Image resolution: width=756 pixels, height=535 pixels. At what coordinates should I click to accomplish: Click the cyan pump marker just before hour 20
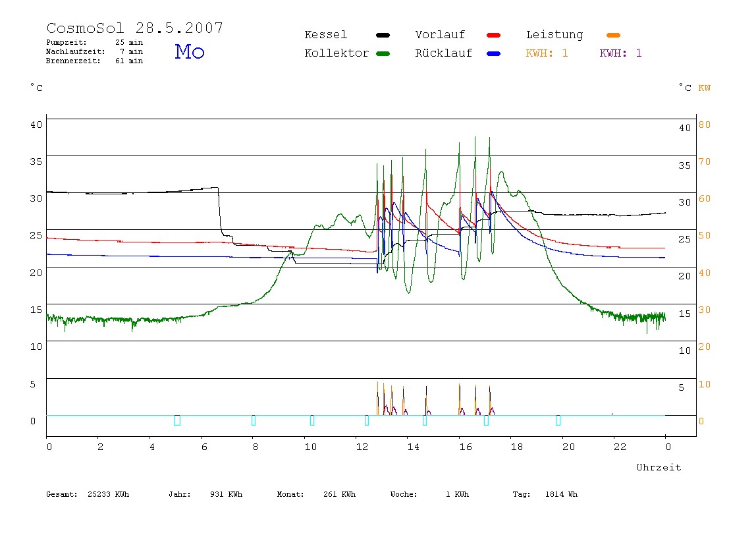(558, 420)
